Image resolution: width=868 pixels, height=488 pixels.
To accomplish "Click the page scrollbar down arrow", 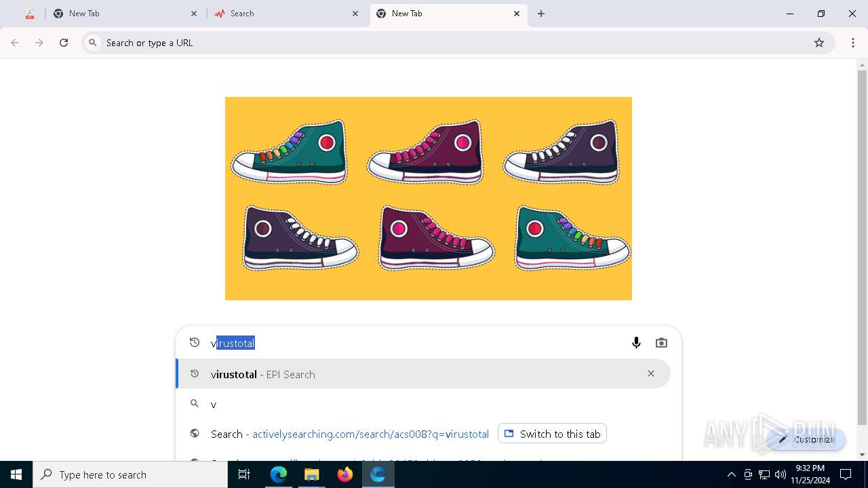I will [862, 454].
